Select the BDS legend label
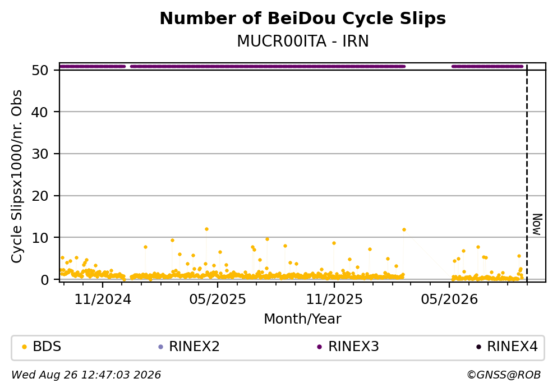 point(47,347)
